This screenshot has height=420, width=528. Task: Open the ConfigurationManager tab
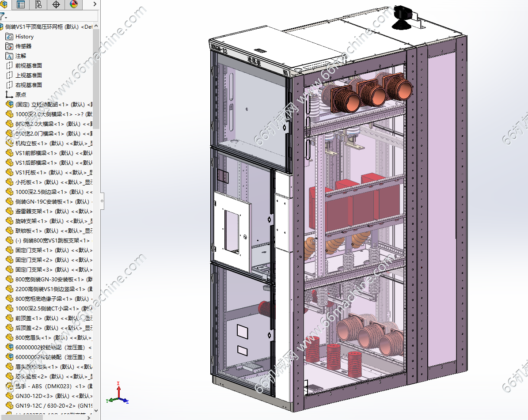38,4
